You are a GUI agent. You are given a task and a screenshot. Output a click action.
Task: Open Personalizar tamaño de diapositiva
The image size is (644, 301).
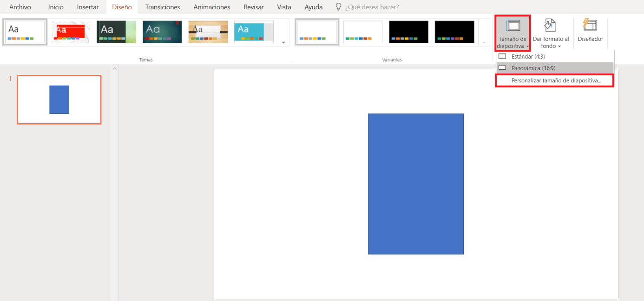(555, 80)
